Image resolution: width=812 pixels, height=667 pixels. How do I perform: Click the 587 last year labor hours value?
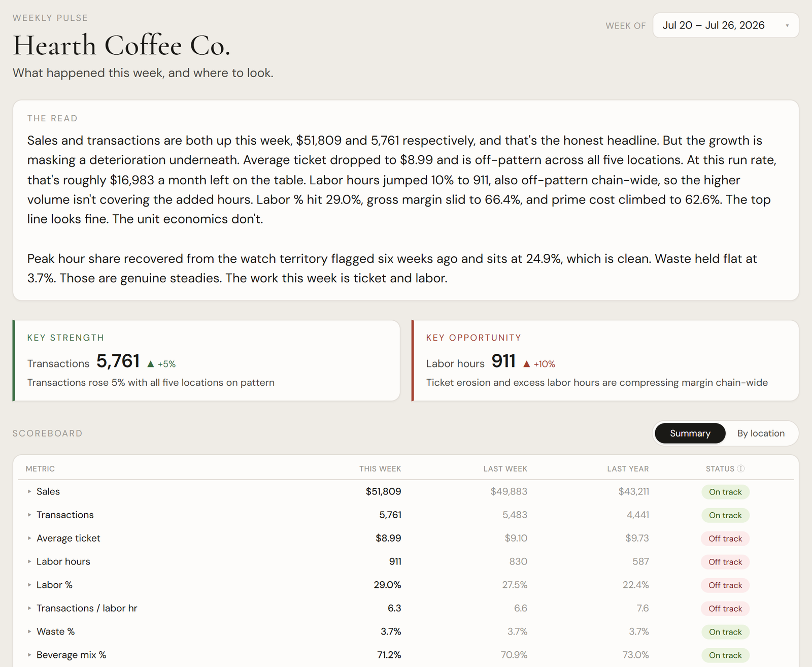point(640,561)
